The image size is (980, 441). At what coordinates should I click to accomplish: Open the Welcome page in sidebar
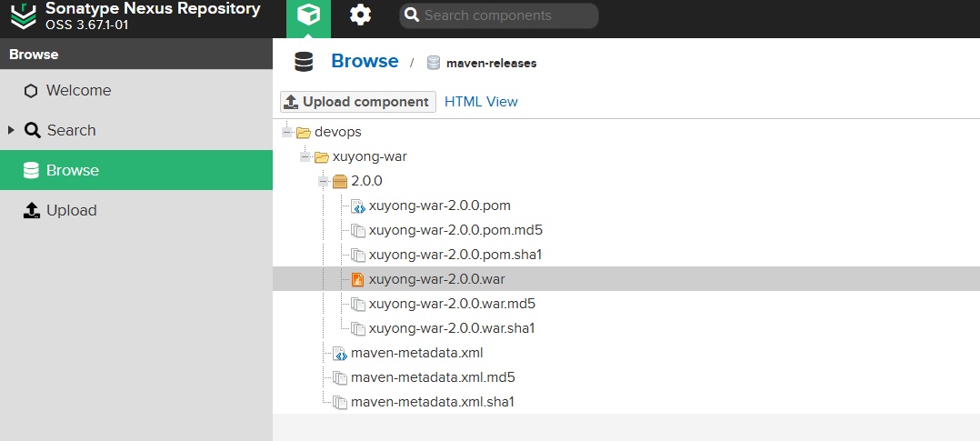78,91
